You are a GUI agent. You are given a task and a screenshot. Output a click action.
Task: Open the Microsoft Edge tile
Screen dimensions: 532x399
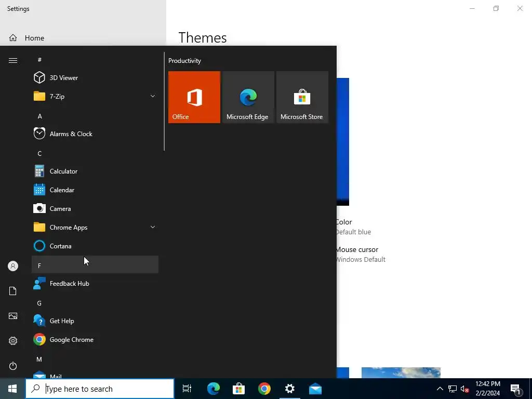pyautogui.click(x=248, y=97)
